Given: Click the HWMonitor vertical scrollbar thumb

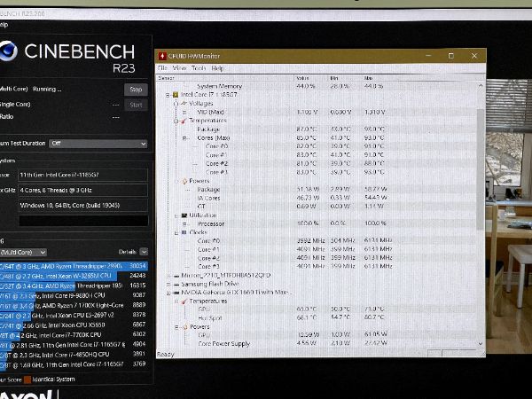Looking at the screenshot, I should (x=481, y=169).
